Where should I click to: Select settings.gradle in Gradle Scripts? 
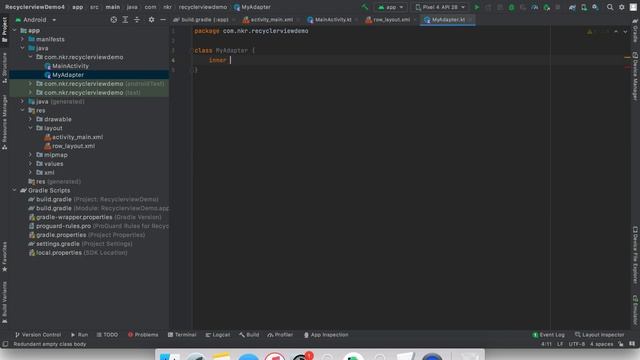point(58,244)
